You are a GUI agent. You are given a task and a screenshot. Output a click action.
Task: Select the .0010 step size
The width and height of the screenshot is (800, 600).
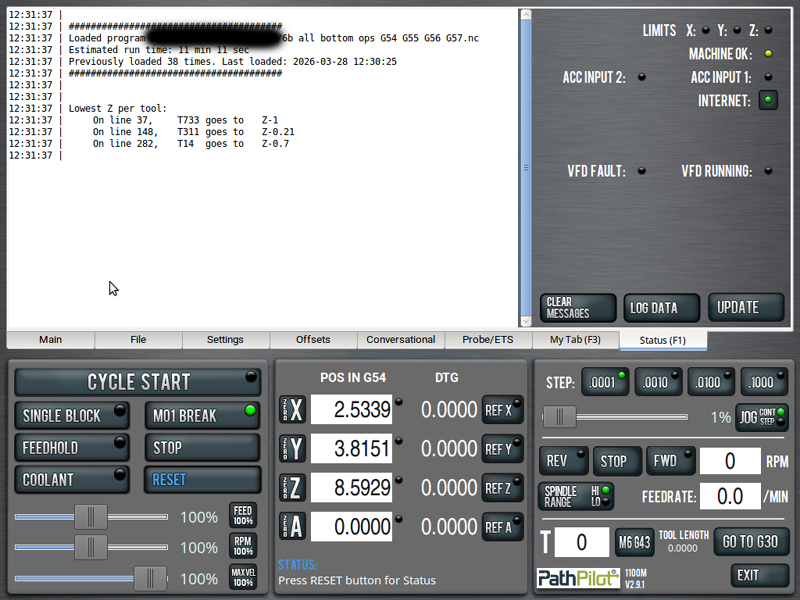click(x=657, y=382)
